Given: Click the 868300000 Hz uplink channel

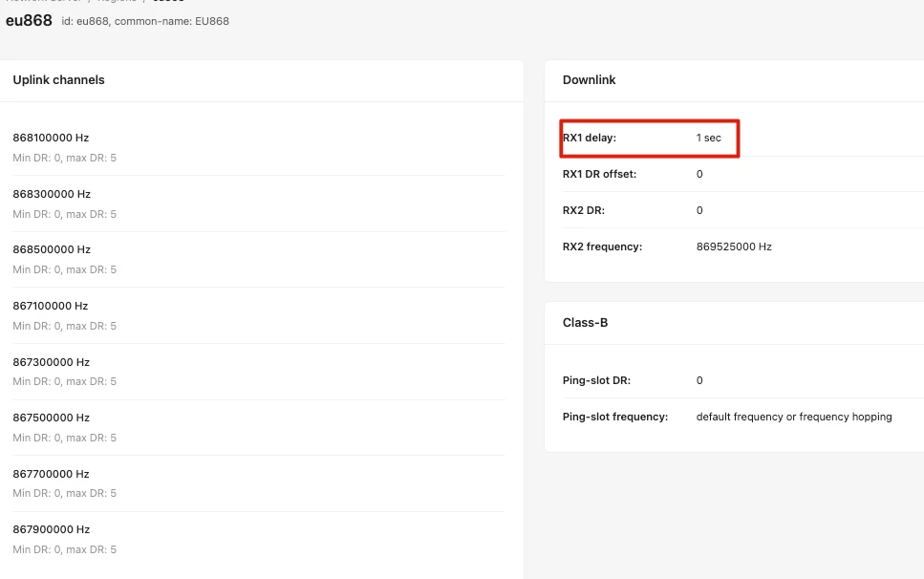Looking at the screenshot, I should coord(258,204).
